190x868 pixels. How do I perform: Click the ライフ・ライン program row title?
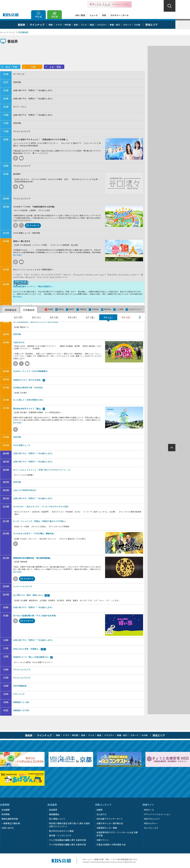tap(20, 107)
